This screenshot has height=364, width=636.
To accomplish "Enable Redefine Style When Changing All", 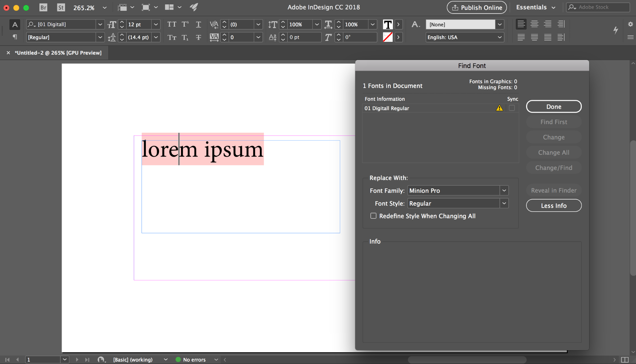I will click(373, 216).
